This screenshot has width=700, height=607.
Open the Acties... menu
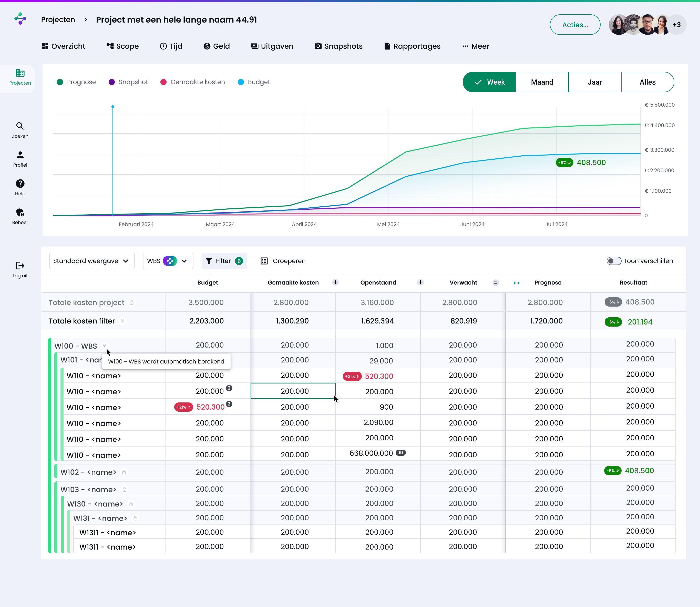pos(575,25)
